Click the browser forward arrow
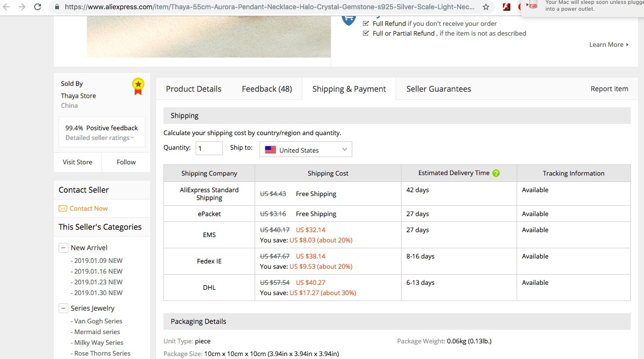Screen dimensions: 644x359 (22, 7)
